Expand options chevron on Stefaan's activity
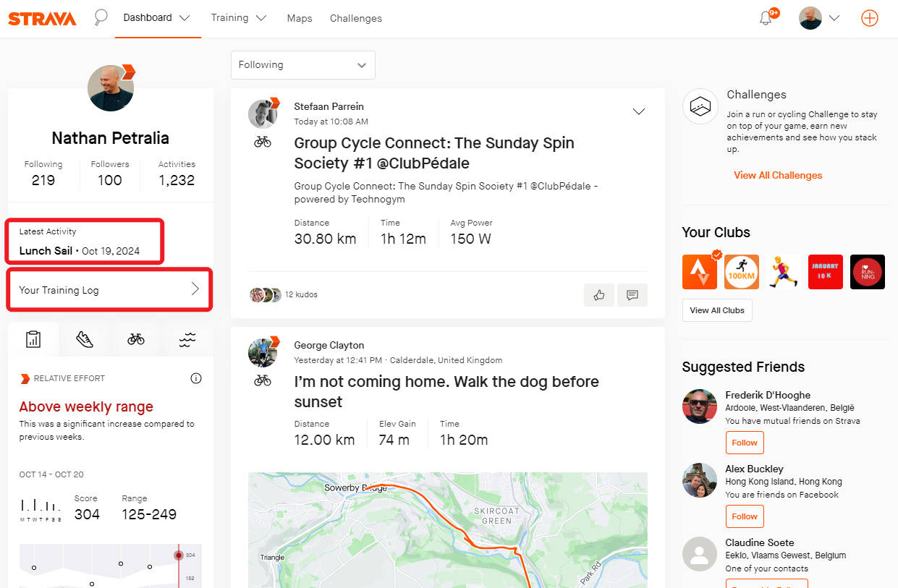This screenshot has width=898, height=588. coord(639,111)
